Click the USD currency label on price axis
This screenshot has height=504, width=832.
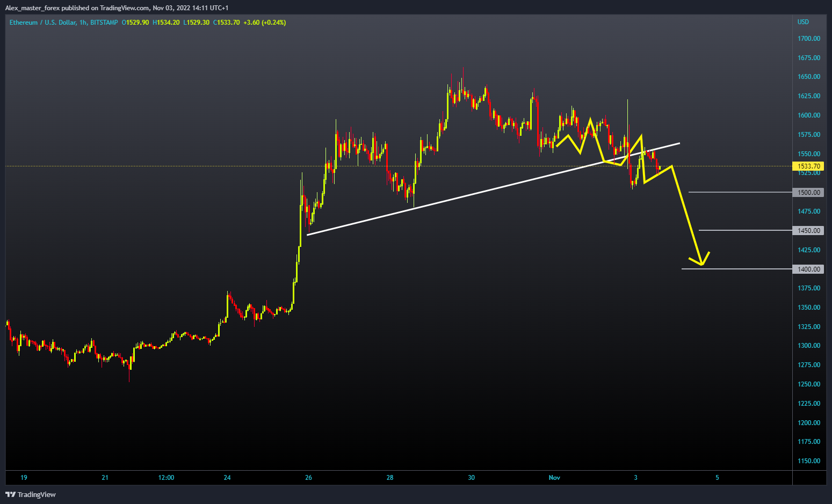pyautogui.click(x=803, y=22)
